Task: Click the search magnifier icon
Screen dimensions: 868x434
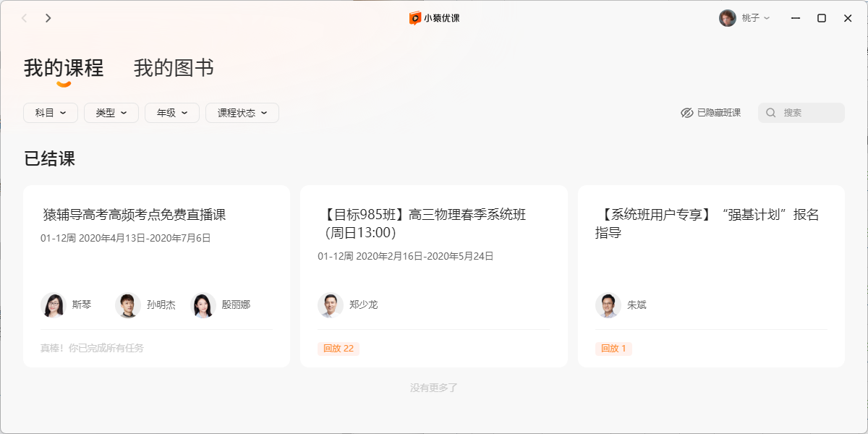Action: (771, 113)
